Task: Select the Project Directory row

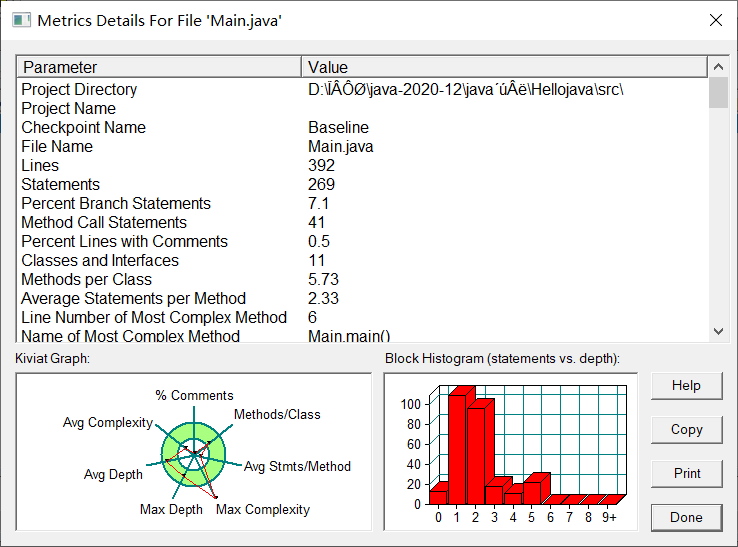Action: (362, 89)
